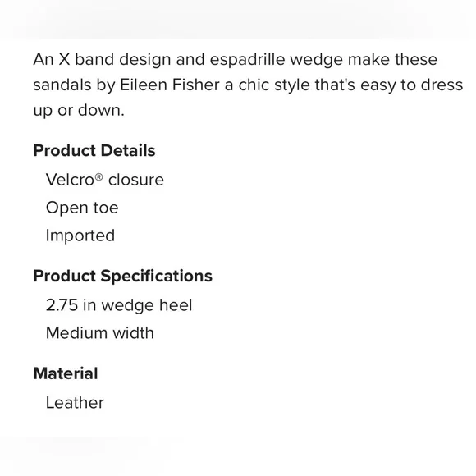Click the word 'closure' after Velcro
The height and width of the screenshot is (476, 476).
click(136, 180)
